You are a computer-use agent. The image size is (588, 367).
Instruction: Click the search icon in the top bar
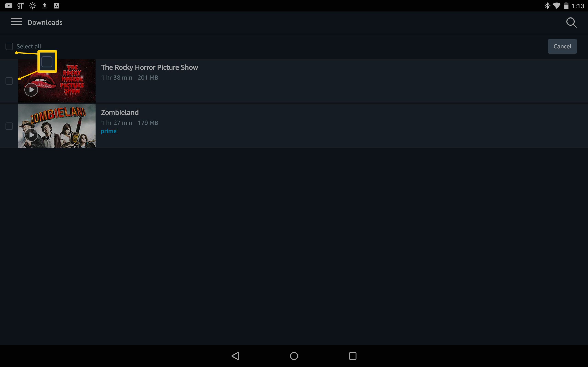[x=571, y=22]
